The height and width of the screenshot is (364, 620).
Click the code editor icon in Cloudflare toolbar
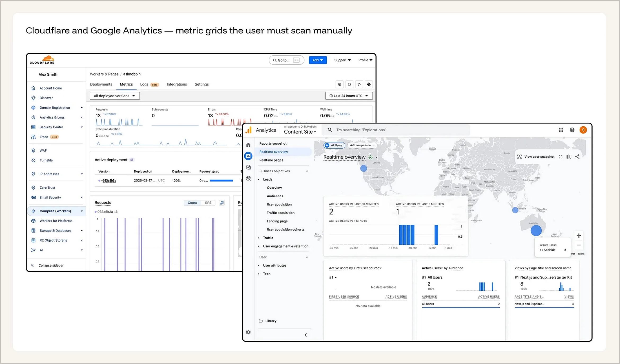[x=359, y=84]
